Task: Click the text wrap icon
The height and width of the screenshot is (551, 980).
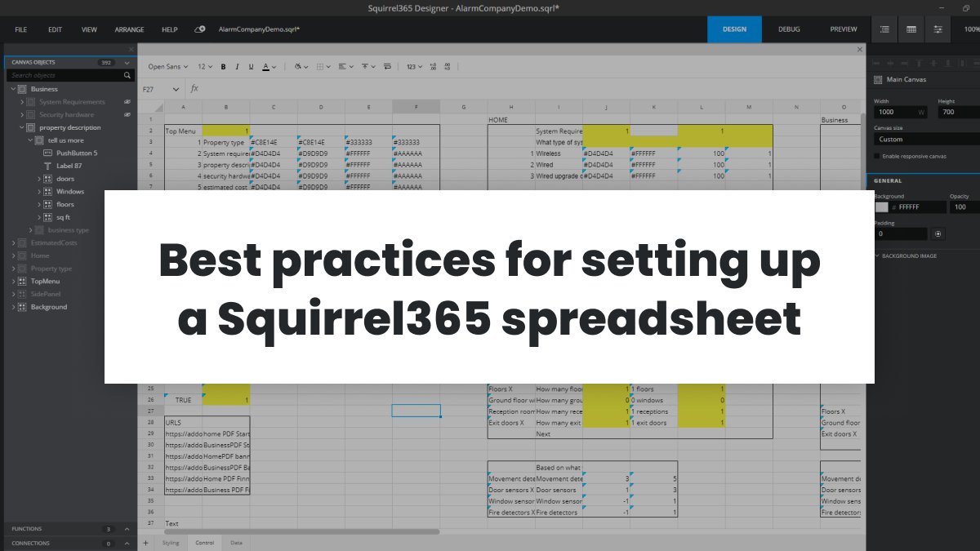Action: 387,66
